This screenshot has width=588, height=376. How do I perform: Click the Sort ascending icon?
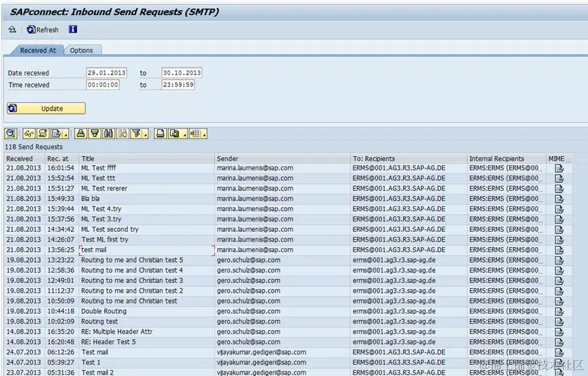81,134
